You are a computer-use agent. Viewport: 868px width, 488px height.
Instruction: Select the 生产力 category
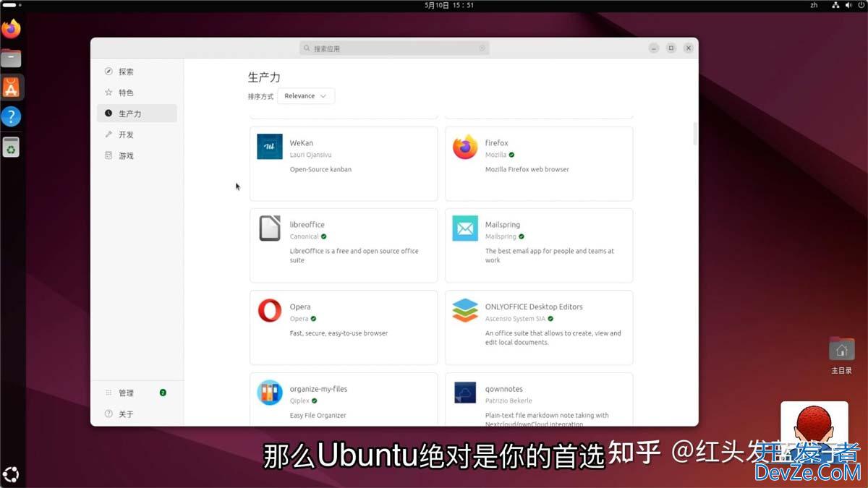137,114
